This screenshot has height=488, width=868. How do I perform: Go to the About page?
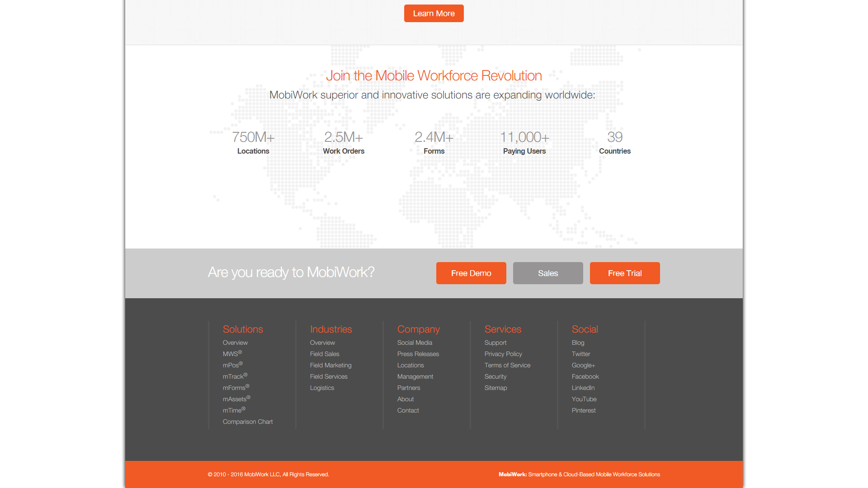[x=406, y=399]
